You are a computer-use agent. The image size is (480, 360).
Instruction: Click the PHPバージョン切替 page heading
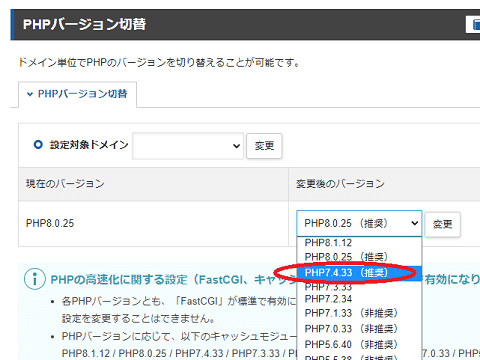84,25
